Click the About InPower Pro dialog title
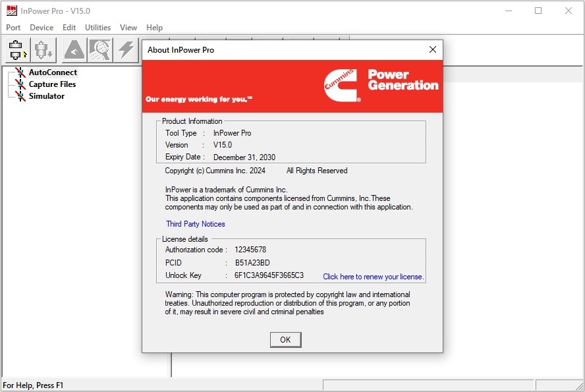 click(181, 50)
